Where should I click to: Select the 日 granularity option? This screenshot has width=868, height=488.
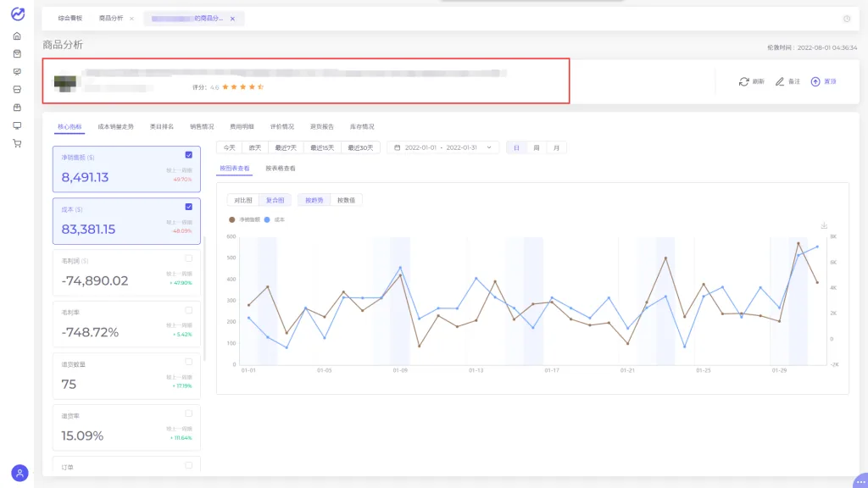point(516,147)
